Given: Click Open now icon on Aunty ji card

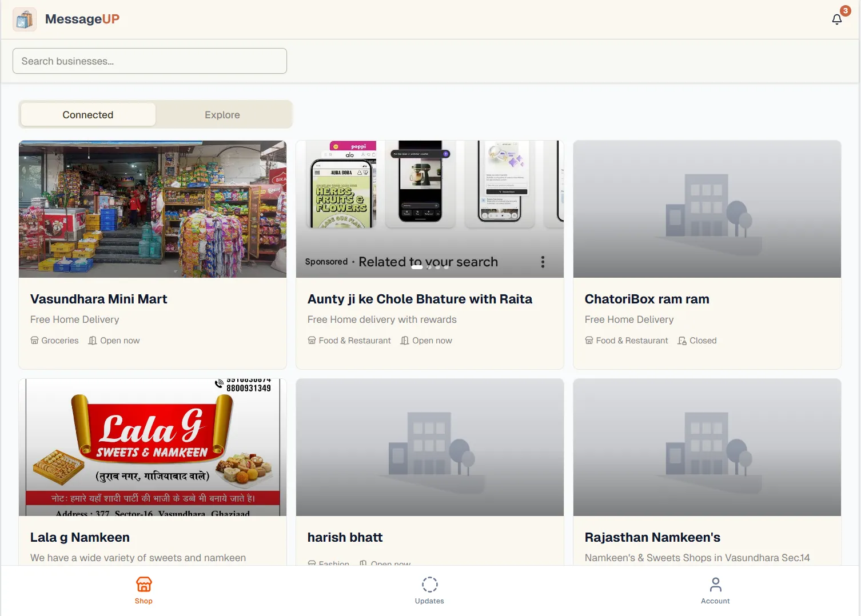Looking at the screenshot, I should point(405,341).
